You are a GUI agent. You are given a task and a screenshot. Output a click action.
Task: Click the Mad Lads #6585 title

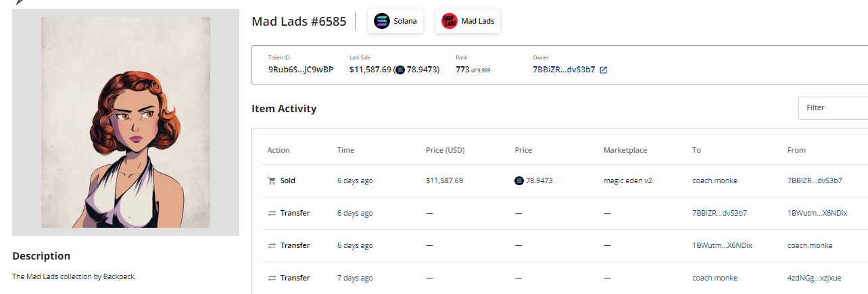point(299,21)
